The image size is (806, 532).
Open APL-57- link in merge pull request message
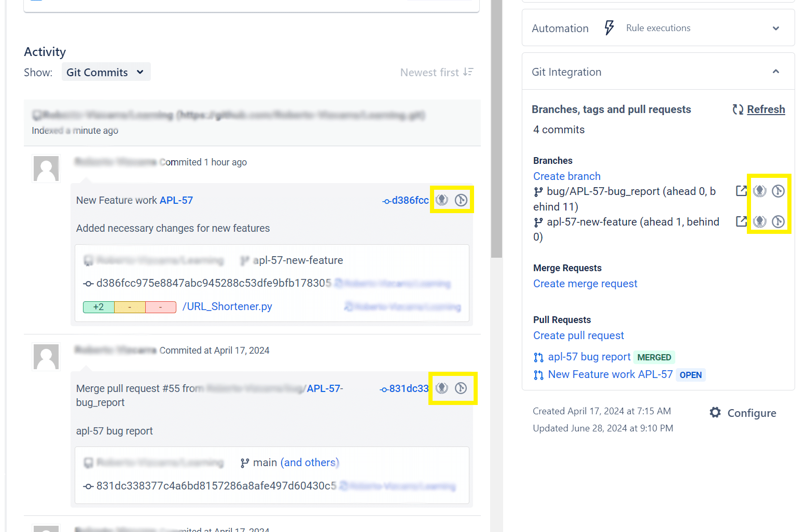pos(325,388)
